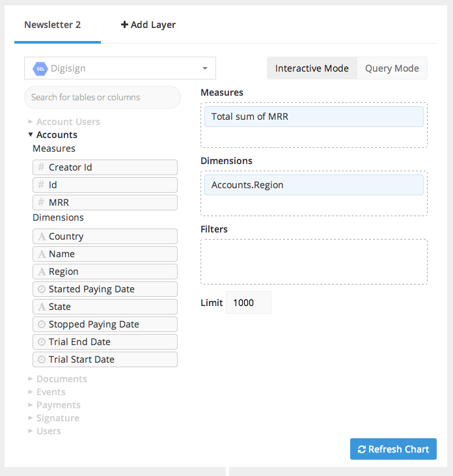Click the Limit input field
This screenshot has height=476, width=453.
coord(248,303)
